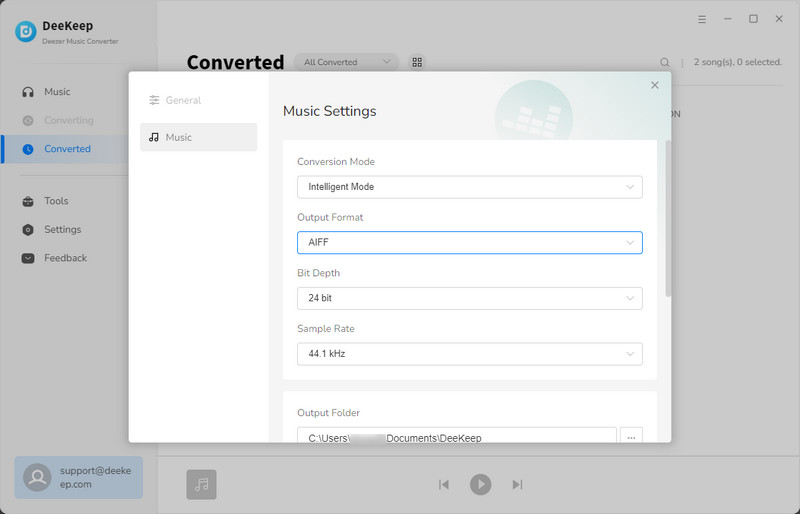Browse output folder with ellipsis button
Viewport: 800px width, 514px height.
(x=631, y=435)
